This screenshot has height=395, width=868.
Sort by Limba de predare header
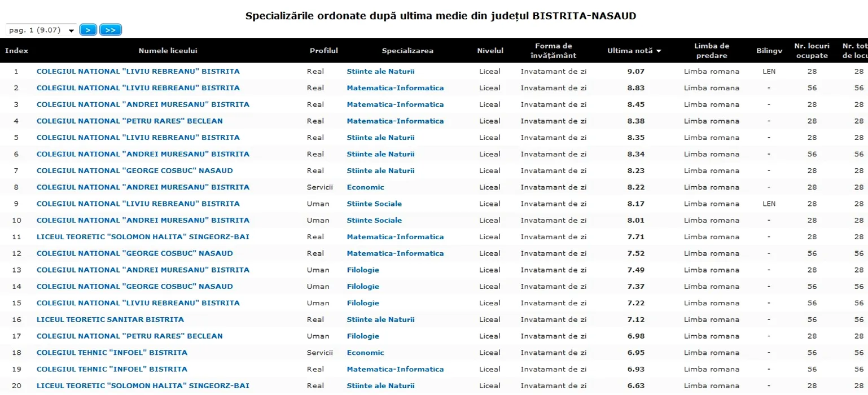[x=711, y=51]
